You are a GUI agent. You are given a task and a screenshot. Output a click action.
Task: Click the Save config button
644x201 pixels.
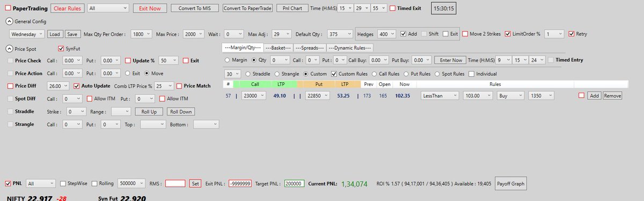point(72,34)
